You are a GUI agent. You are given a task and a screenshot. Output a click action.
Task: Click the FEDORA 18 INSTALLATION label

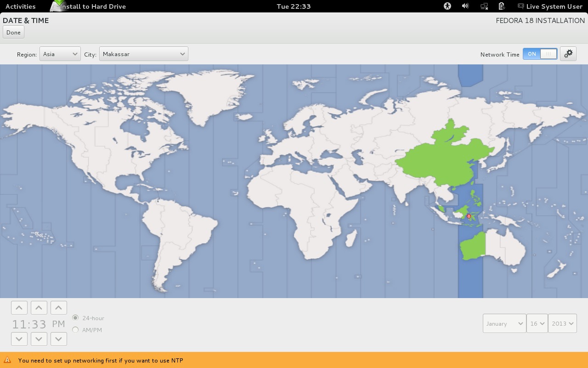click(540, 20)
